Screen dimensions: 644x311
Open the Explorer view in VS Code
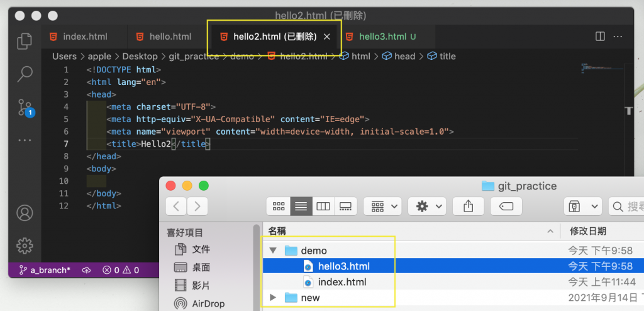(25, 40)
